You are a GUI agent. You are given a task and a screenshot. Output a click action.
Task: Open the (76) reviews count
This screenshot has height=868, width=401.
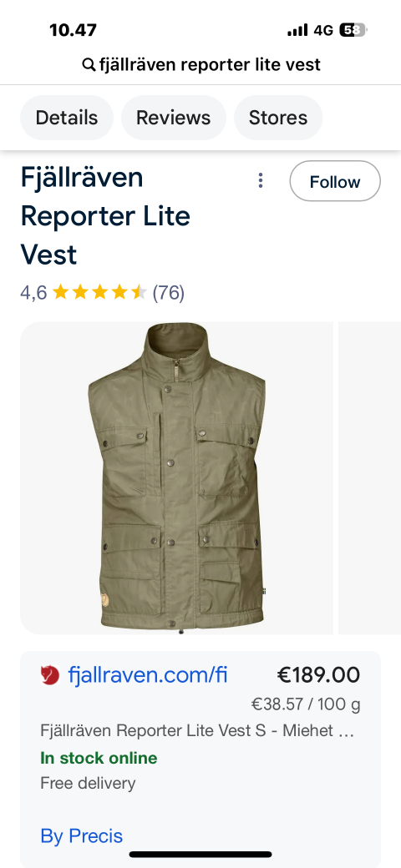tap(169, 292)
